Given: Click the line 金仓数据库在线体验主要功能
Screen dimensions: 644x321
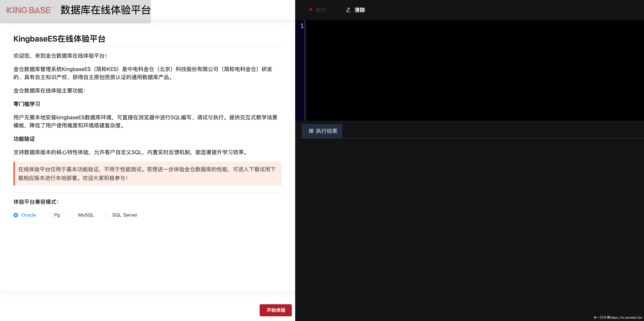Looking at the screenshot, I should 49,91.
